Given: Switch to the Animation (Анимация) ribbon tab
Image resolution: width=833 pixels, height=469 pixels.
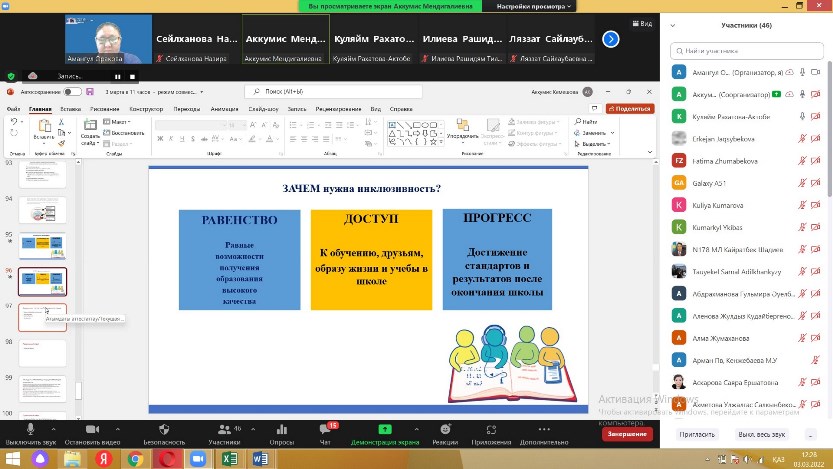Looking at the screenshot, I should point(225,108).
